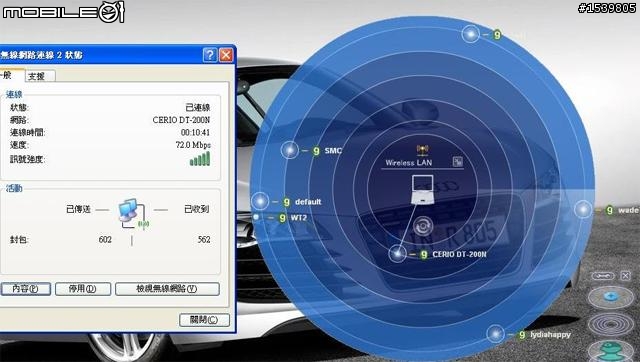
Task: Switch to the 支援 tab
Action: (40, 76)
